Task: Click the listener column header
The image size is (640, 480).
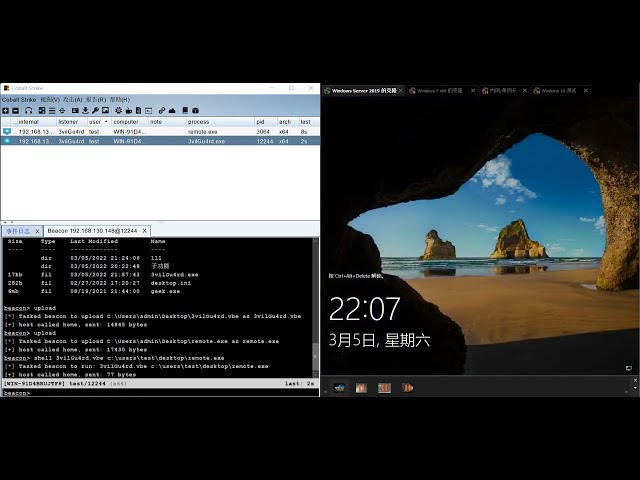Action: pos(72,122)
